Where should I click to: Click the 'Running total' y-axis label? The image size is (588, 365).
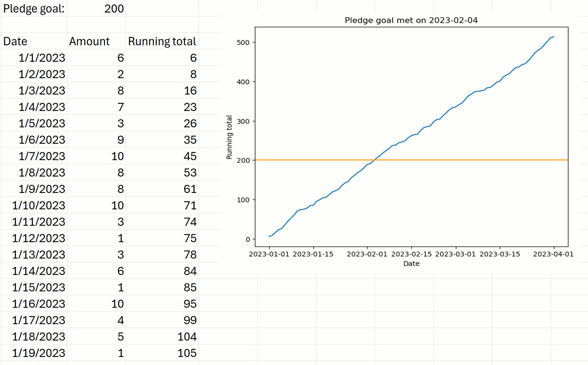pos(229,137)
